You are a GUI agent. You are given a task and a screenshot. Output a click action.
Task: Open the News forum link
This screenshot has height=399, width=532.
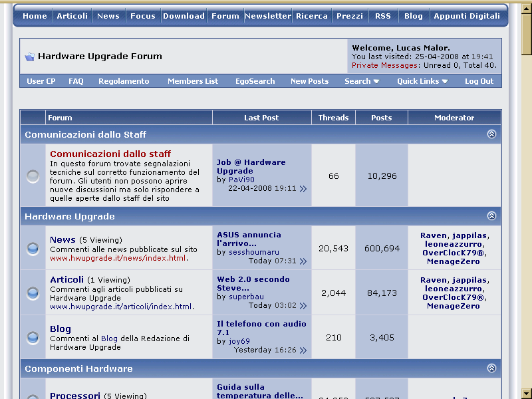[63, 239]
